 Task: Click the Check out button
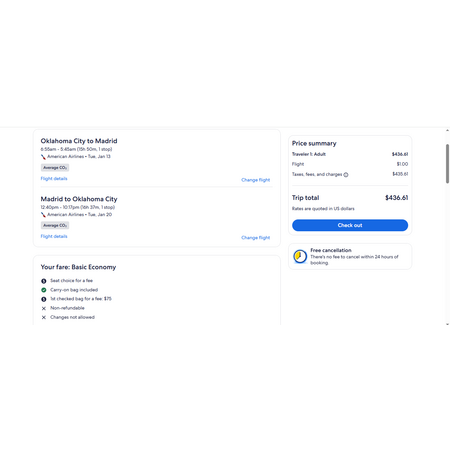(x=350, y=225)
